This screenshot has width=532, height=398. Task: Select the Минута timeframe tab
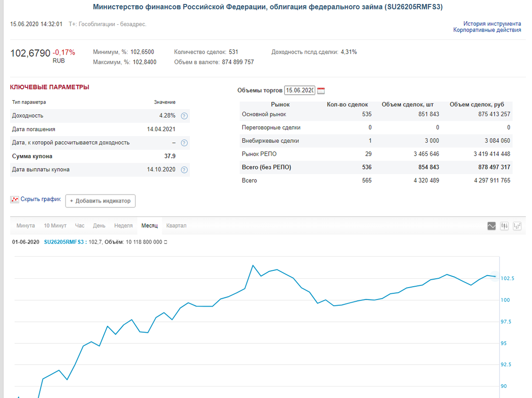coord(25,225)
